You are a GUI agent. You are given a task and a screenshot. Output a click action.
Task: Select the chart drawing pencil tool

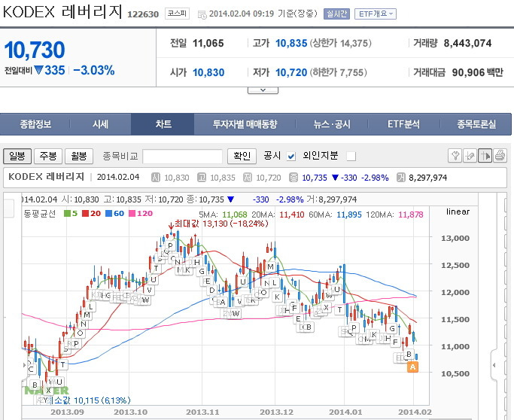[470, 155]
